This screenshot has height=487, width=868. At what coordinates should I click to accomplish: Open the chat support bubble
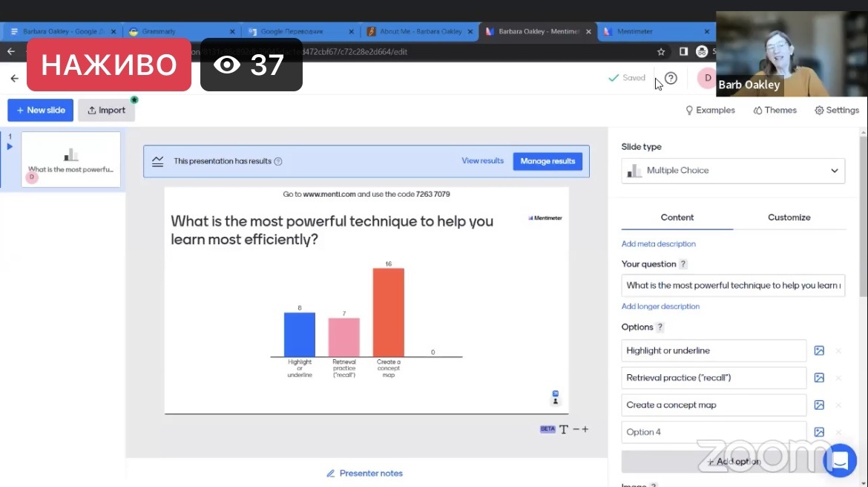click(x=840, y=460)
